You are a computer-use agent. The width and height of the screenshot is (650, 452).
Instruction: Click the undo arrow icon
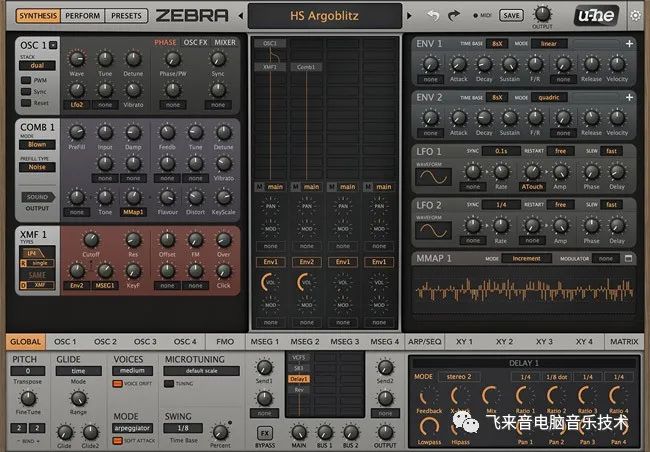tap(433, 16)
